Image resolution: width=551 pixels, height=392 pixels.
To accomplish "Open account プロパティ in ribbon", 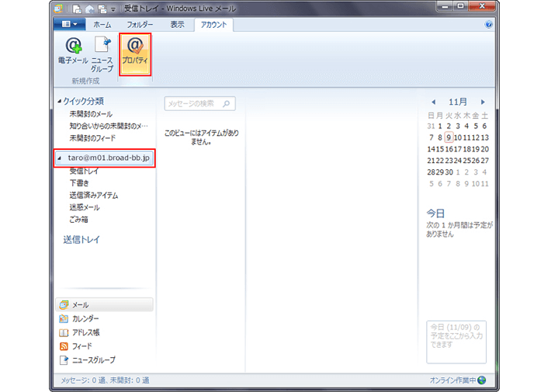I will (x=135, y=53).
